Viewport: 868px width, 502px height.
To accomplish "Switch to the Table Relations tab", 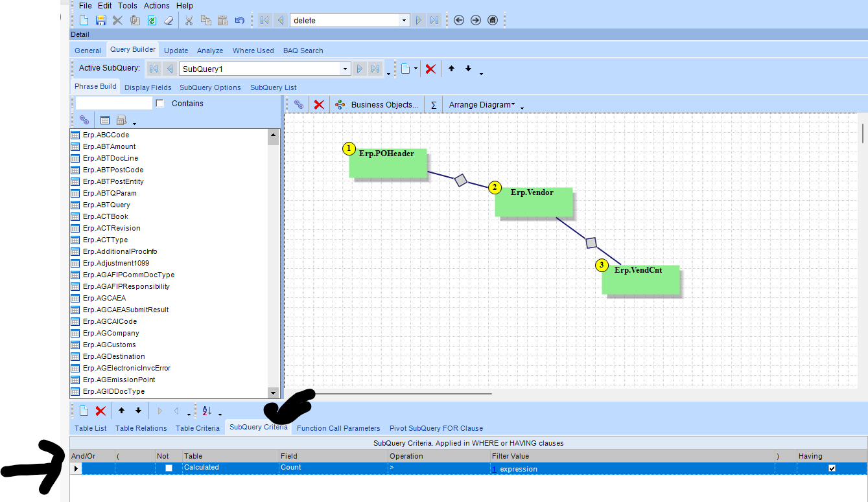I will [x=141, y=428].
